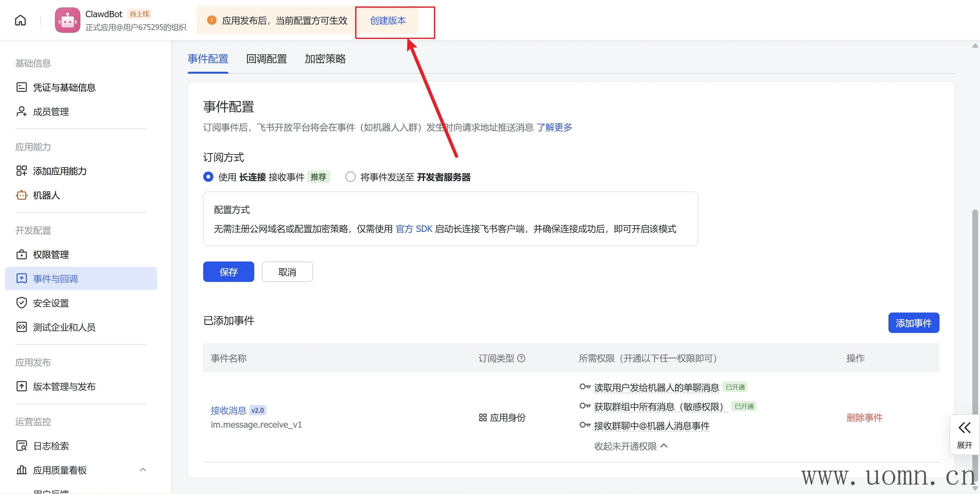Screen dimensions: 980x494
Task: Go to the home icon
Action: click(20, 20)
